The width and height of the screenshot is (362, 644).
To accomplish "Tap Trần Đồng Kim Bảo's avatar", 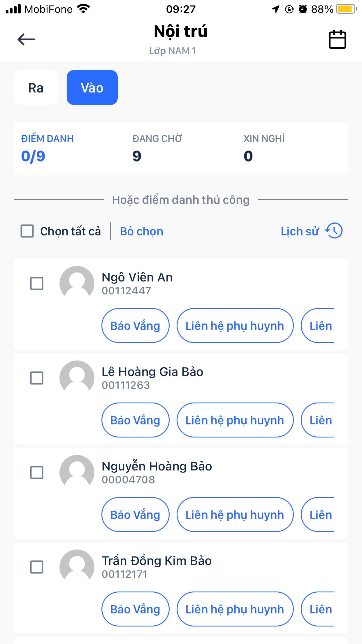I will [77, 567].
